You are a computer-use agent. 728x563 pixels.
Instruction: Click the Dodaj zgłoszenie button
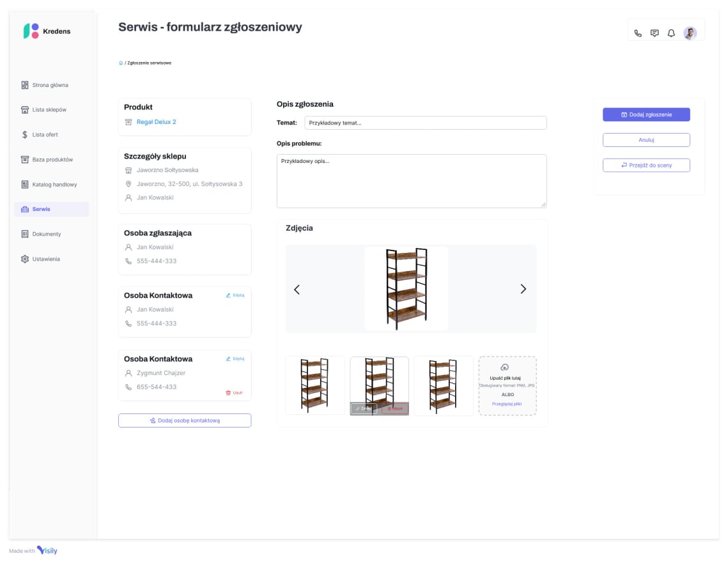click(646, 114)
